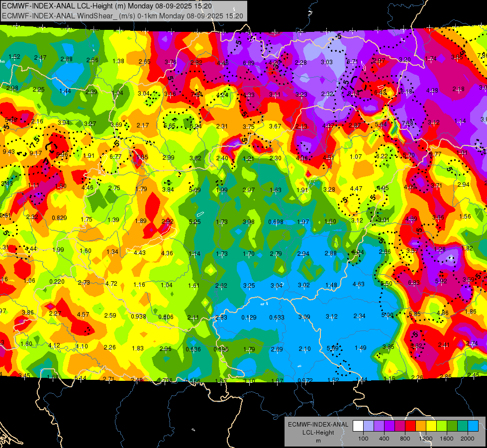
Task: Click the wind shear value 6.83
Action: click(x=414, y=283)
